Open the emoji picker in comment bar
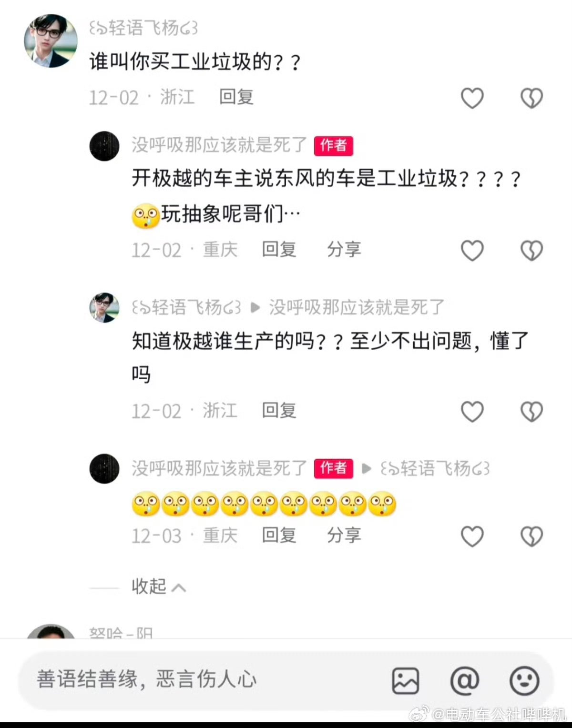Image resolution: width=572 pixels, height=728 pixels. [x=524, y=680]
